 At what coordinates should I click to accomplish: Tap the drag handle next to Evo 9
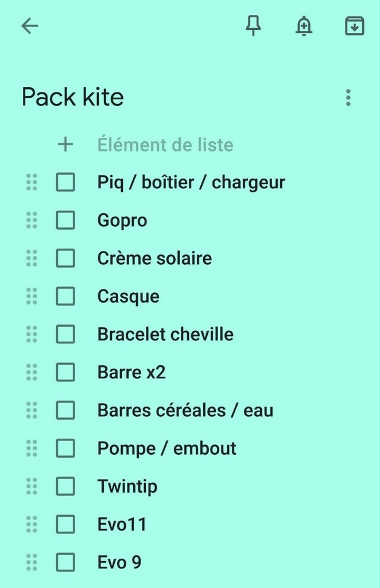32,562
